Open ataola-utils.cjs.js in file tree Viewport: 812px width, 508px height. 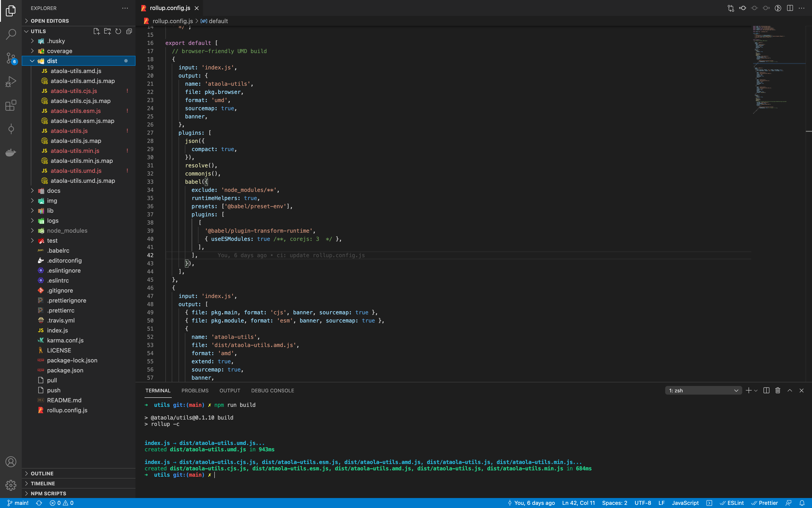pyautogui.click(x=79, y=91)
